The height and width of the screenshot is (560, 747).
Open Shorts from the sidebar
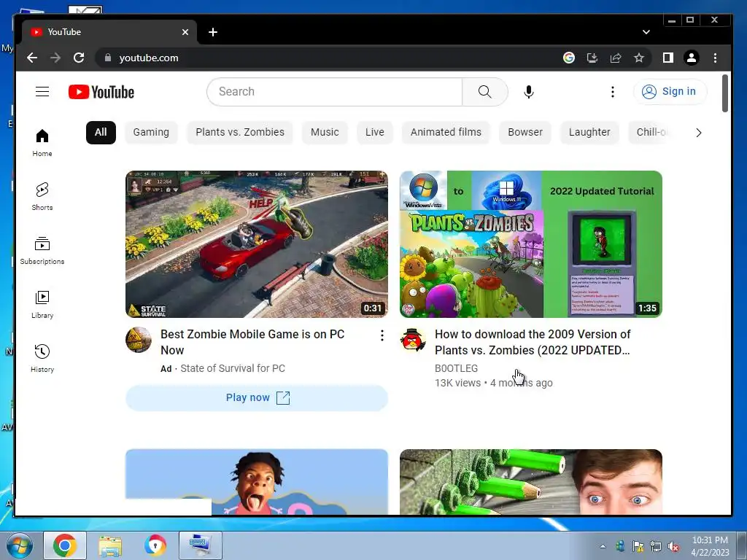tap(42, 196)
